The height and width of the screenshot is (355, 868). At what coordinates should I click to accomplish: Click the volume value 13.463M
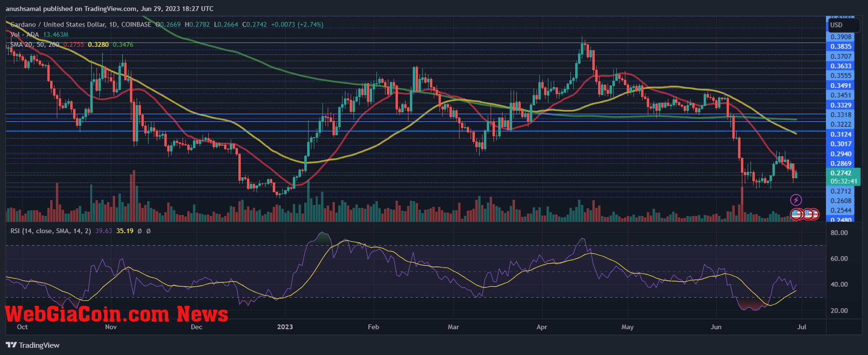click(x=55, y=34)
